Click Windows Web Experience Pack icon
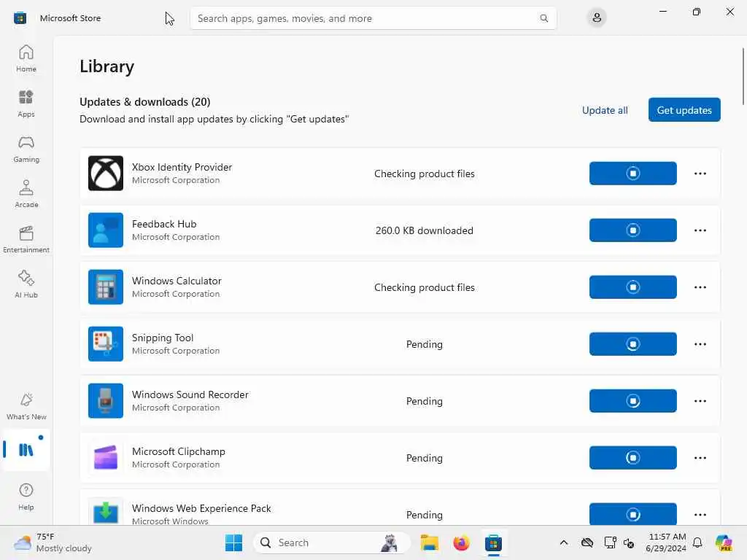Screen dimensions: 747x560 (x=106, y=512)
